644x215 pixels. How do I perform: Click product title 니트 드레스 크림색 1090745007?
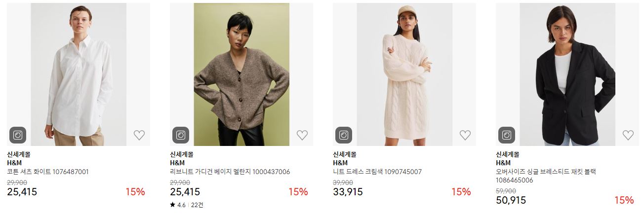pyautogui.click(x=377, y=172)
